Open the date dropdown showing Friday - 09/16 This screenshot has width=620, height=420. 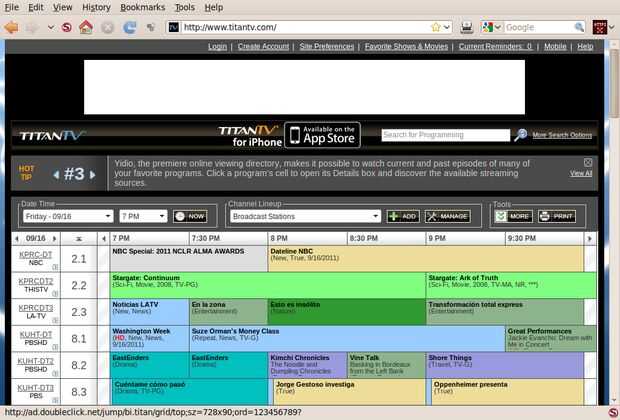pos(68,216)
